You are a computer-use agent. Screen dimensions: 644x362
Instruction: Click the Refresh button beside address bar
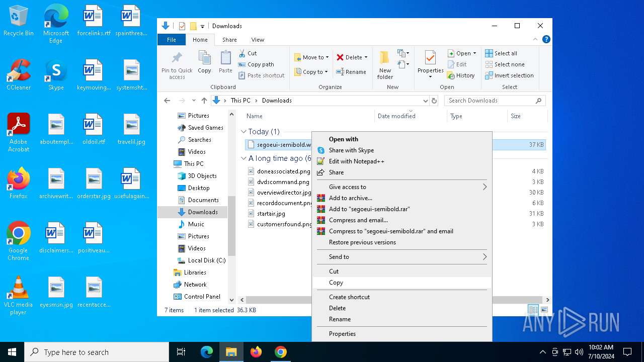tap(434, 101)
